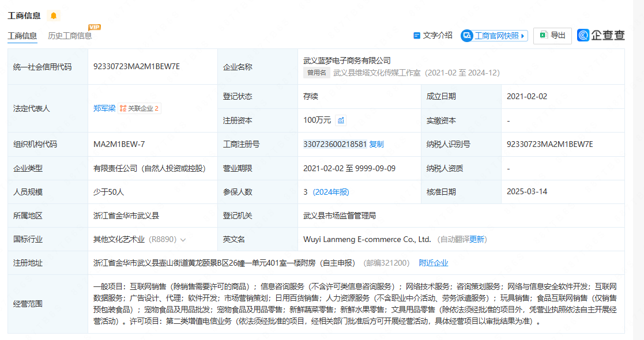Click 更新 to refresh English name
This screenshot has height=340, width=644.
click(477, 239)
